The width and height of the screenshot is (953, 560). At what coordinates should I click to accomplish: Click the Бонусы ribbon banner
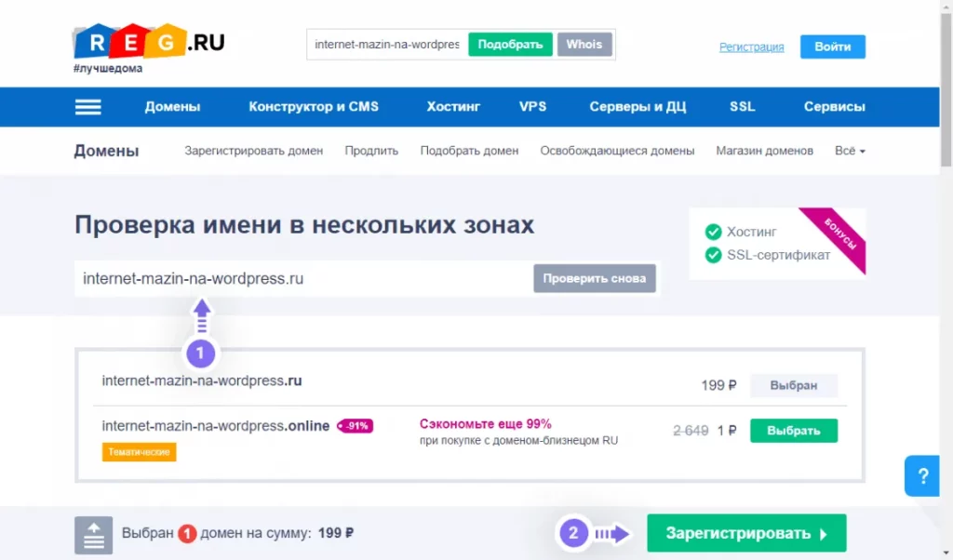coord(833,239)
